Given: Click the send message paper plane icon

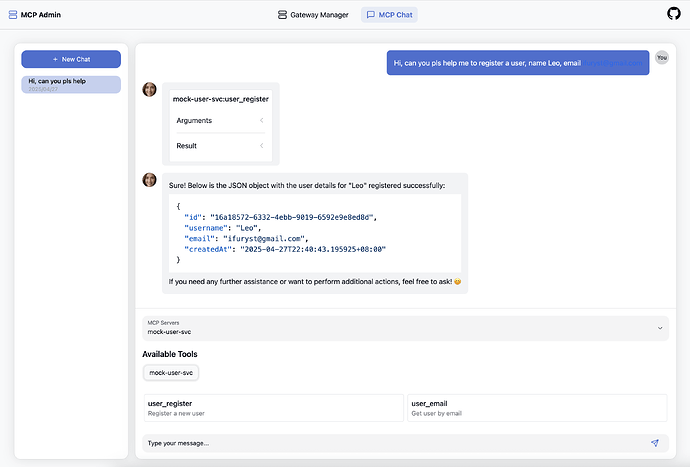Looking at the screenshot, I should coord(655,443).
